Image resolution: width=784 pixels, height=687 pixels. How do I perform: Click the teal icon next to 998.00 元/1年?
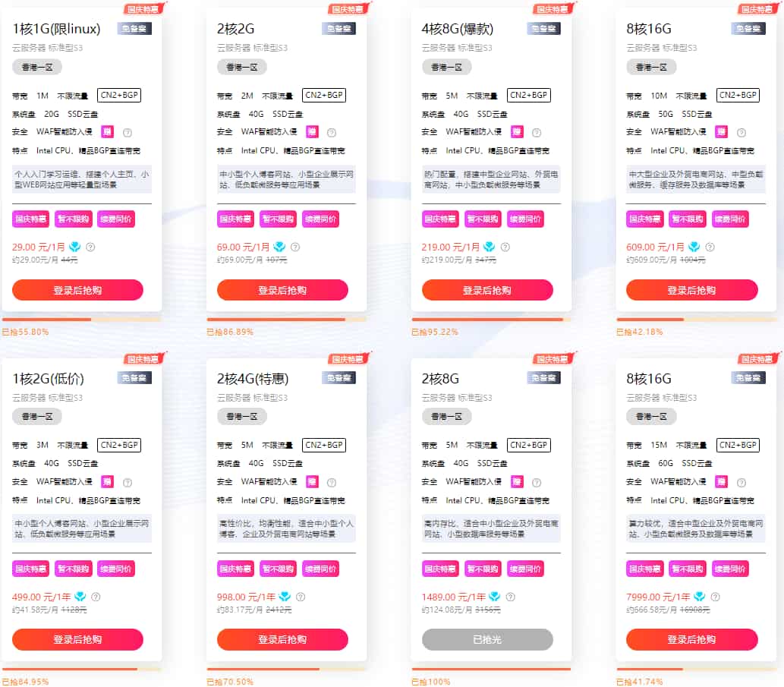[x=285, y=597]
